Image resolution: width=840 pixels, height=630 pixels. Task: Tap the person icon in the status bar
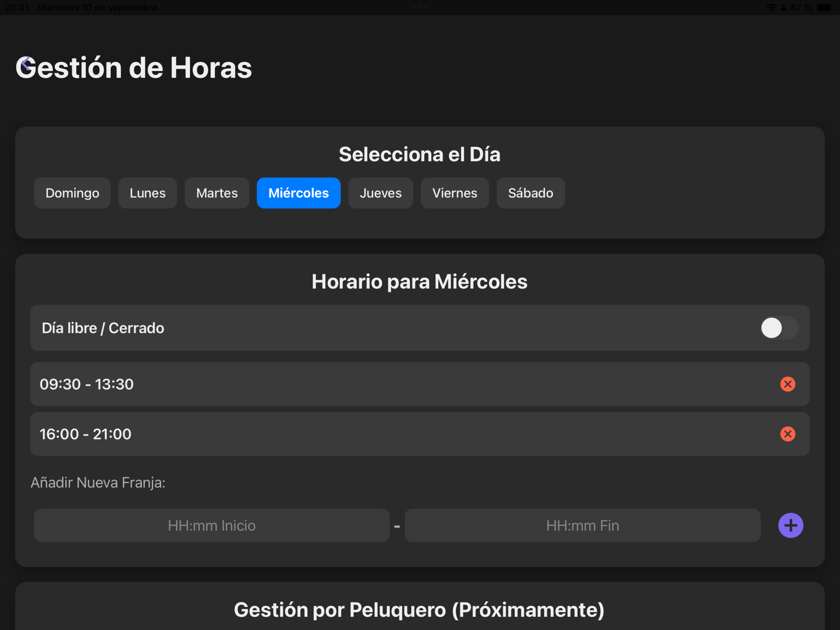point(783,7)
